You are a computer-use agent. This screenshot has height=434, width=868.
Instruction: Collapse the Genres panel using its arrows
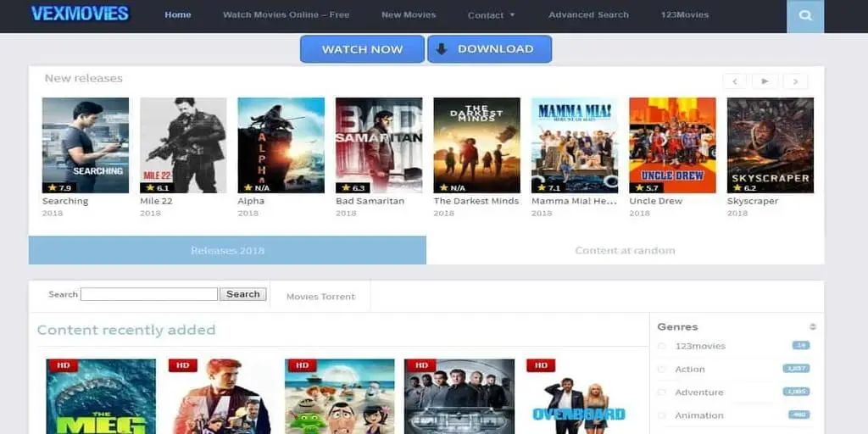click(x=812, y=326)
